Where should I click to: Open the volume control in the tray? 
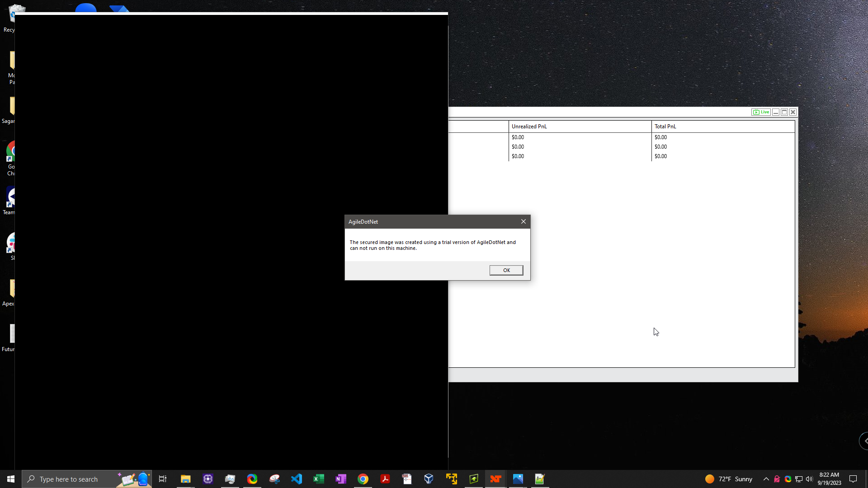[x=809, y=479]
